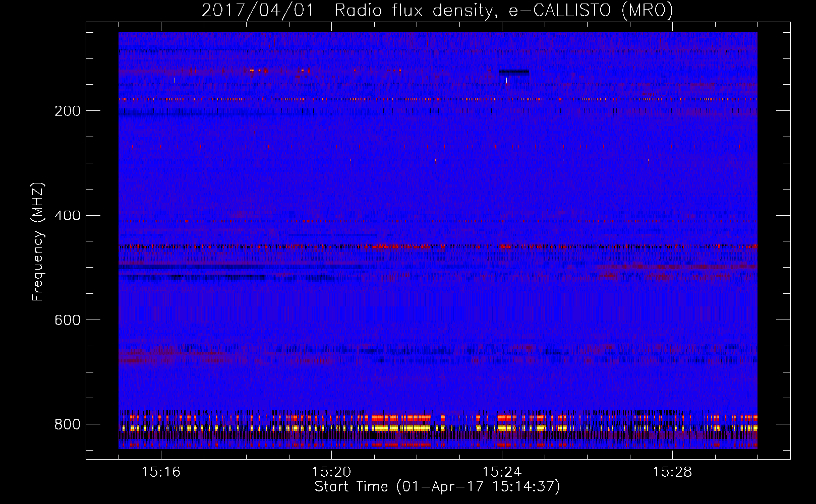Click the dark blue bar near 15:24 at top
The width and height of the screenshot is (816, 504).
pyautogui.click(x=514, y=72)
